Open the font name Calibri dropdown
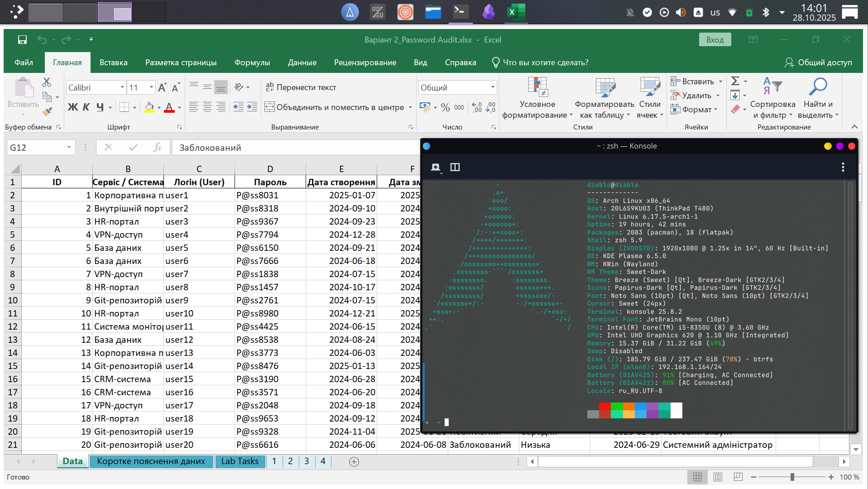 122,87
